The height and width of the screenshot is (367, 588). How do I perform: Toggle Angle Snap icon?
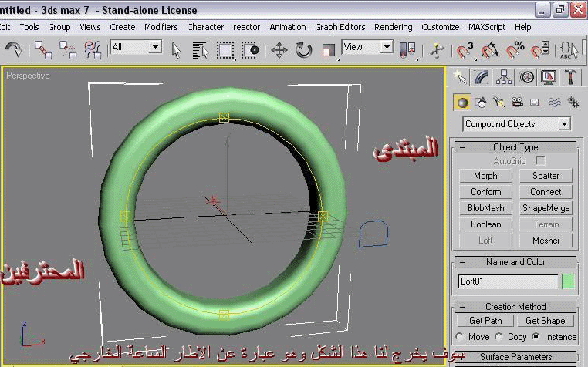(490, 50)
